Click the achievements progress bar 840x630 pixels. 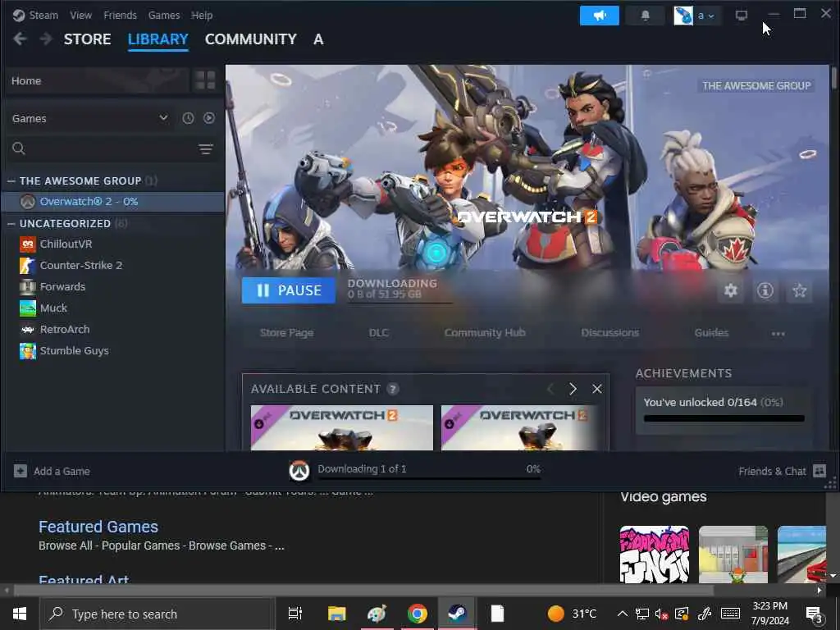click(x=724, y=418)
